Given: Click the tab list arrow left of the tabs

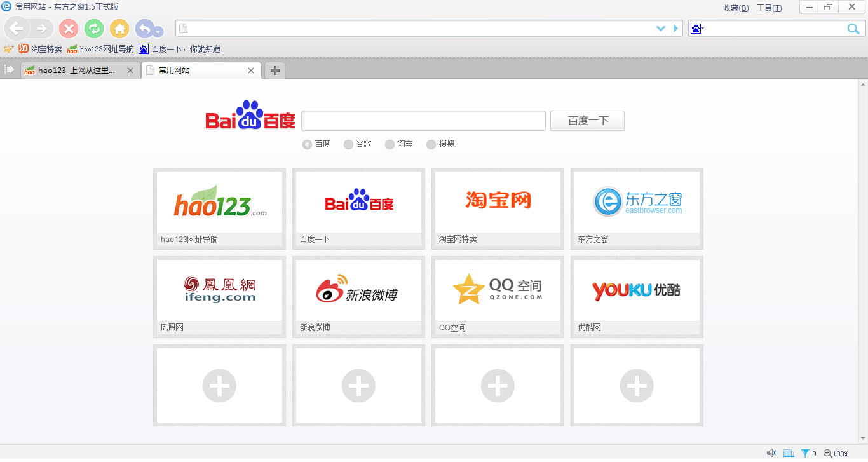Looking at the screenshot, I should click(x=9, y=69).
